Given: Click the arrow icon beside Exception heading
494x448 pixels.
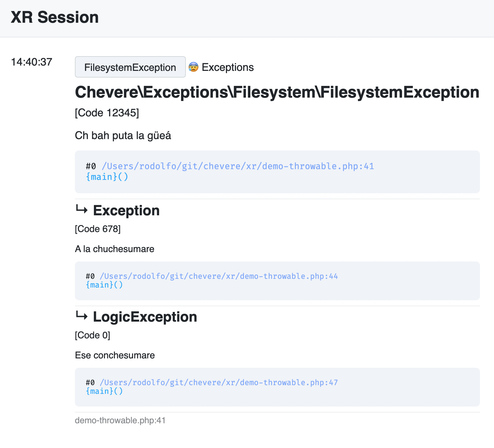Looking at the screenshot, I should tap(82, 210).
